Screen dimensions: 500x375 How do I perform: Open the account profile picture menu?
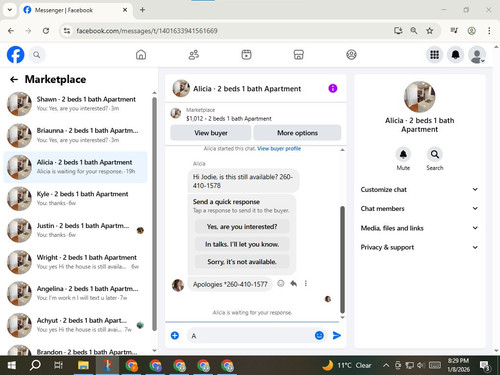pos(477,55)
